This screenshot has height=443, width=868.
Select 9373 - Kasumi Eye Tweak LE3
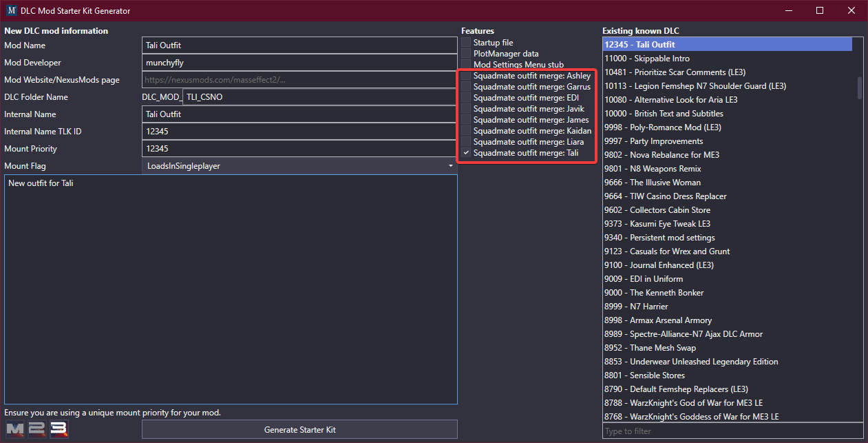tap(727, 224)
